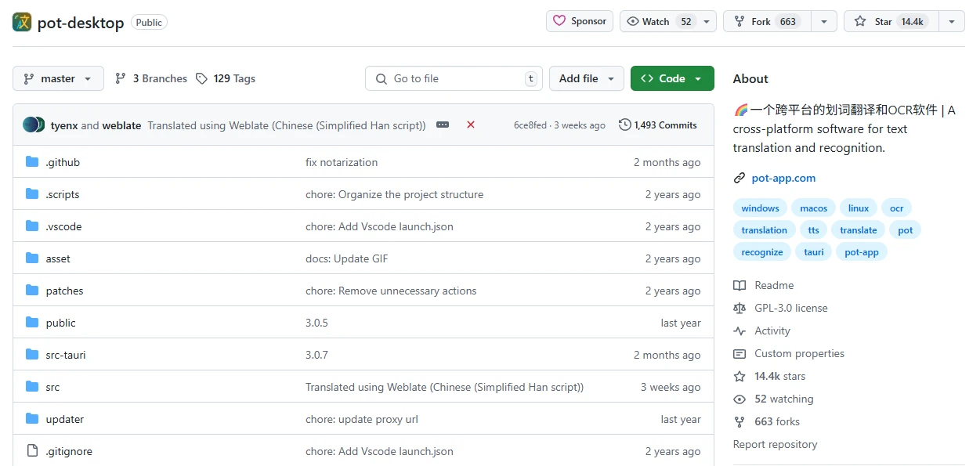Click the Sponsor heart button
This screenshot has height=466, width=980.
(580, 21)
